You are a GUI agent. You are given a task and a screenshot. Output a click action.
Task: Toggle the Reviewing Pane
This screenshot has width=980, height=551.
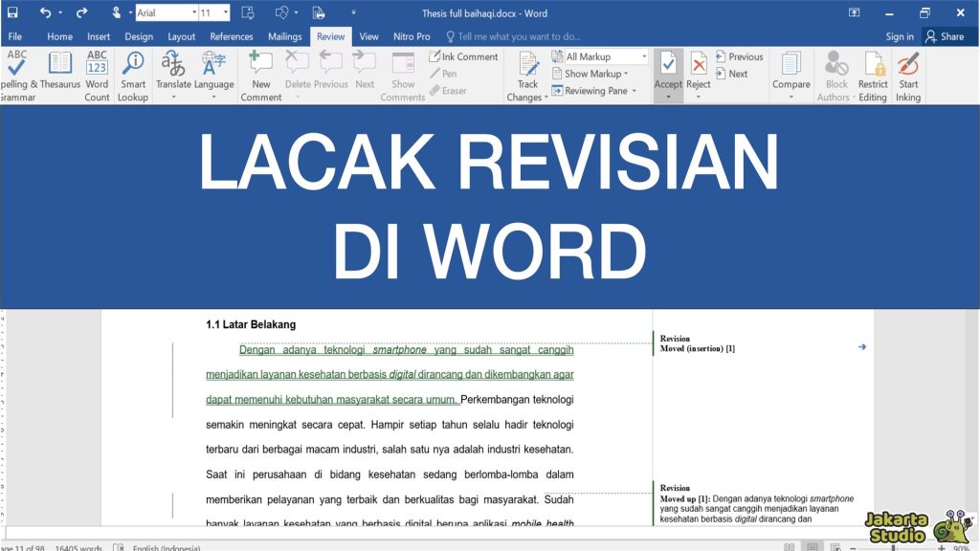(x=589, y=91)
